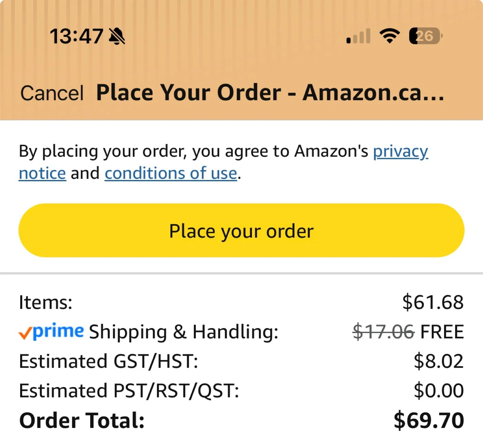Tap the blue prime logo
Image resolution: width=483 pixels, height=448 pixels.
[x=58, y=332]
